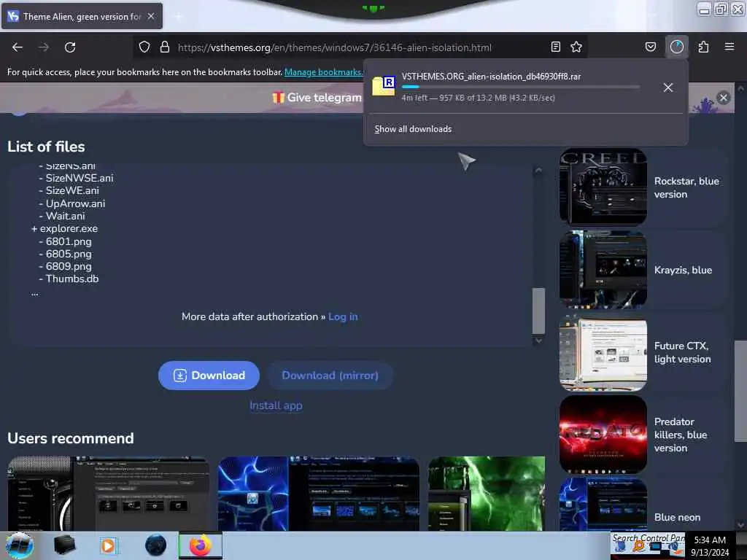Viewport: 747px width, 560px height.
Task: Open the Install app link
Action: [276, 405]
